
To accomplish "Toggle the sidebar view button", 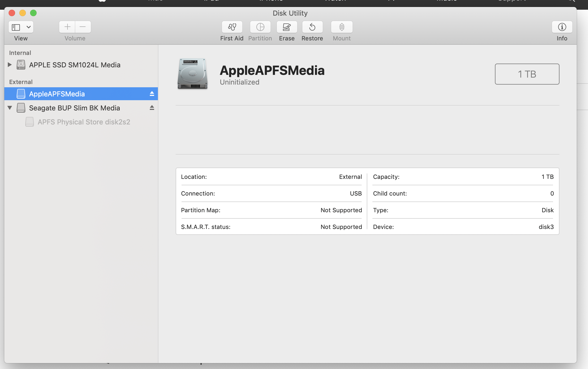I will point(16,27).
